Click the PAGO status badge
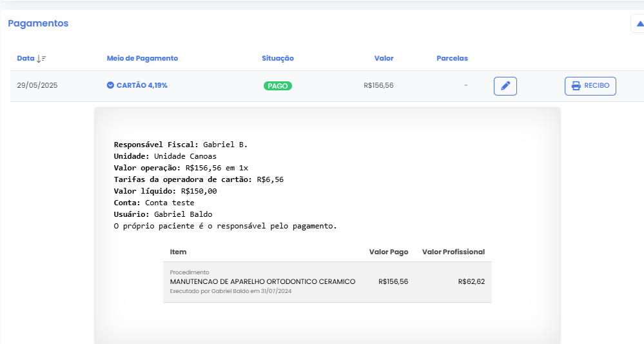The image size is (644, 344). click(278, 86)
